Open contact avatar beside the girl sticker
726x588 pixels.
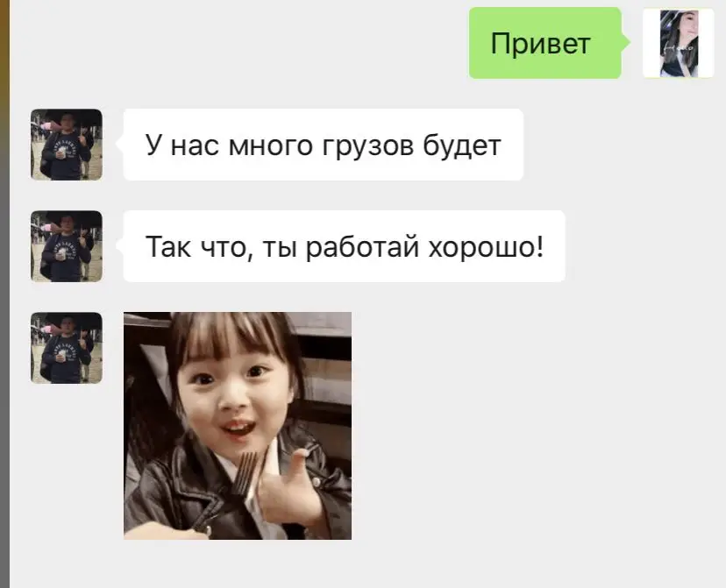click(x=67, y=348)
